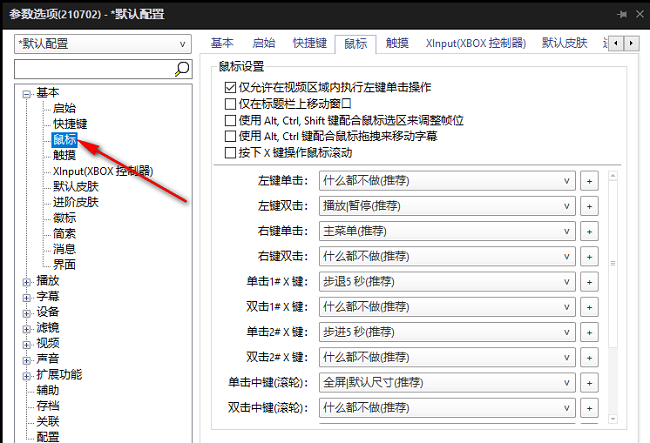Open 双击1# X 键 action dropdown
Image resolution: width=650 pixels, height=443 pixels.
(447, 307)
